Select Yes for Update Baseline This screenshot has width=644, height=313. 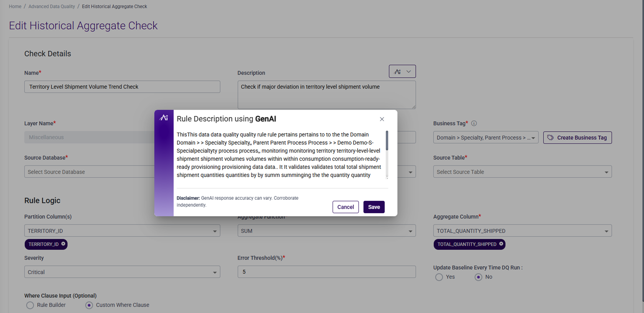tap(439, 277)
